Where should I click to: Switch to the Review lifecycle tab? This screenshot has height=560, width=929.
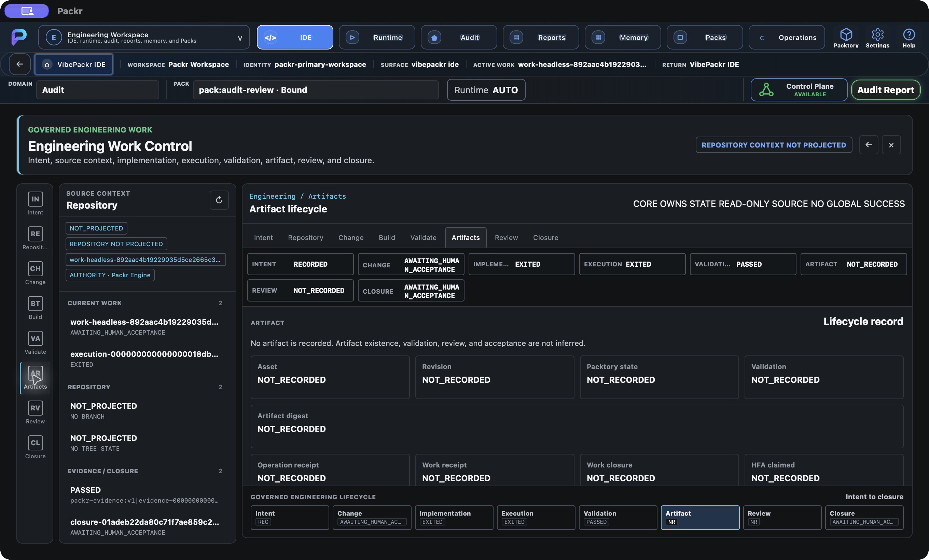point(506,237)
